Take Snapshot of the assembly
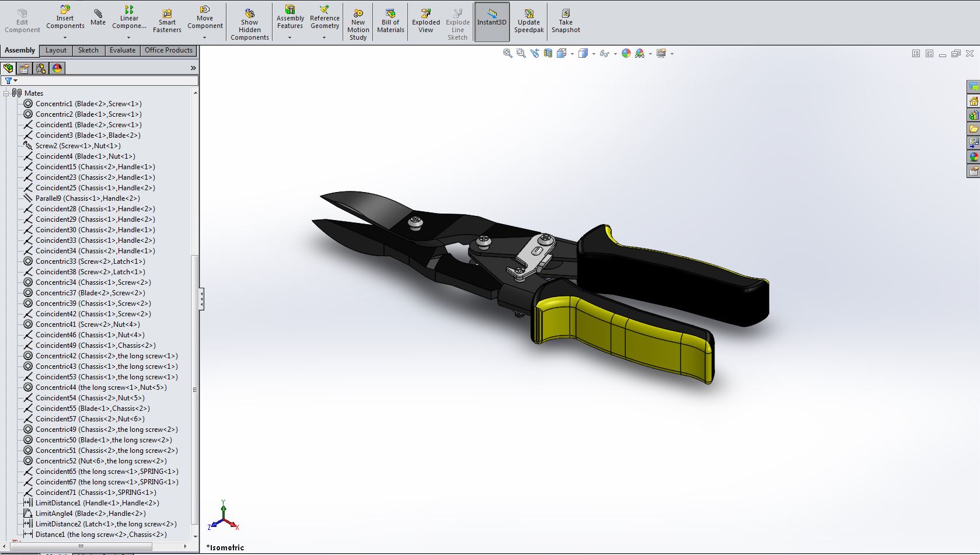 pos(566,21)
